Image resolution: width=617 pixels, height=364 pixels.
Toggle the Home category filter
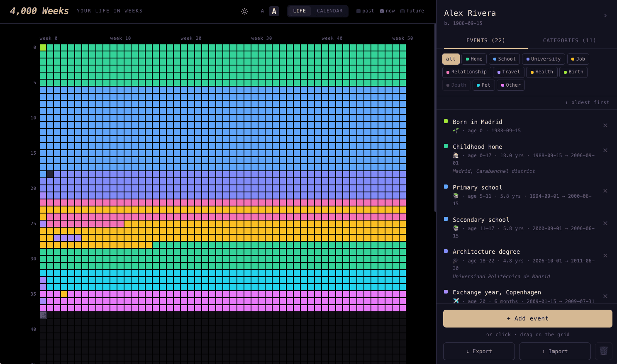pos(474,59)
